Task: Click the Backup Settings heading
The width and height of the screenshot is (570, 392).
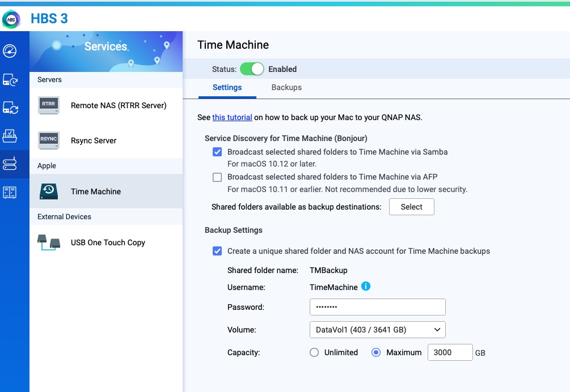Action: pos(233,230)
